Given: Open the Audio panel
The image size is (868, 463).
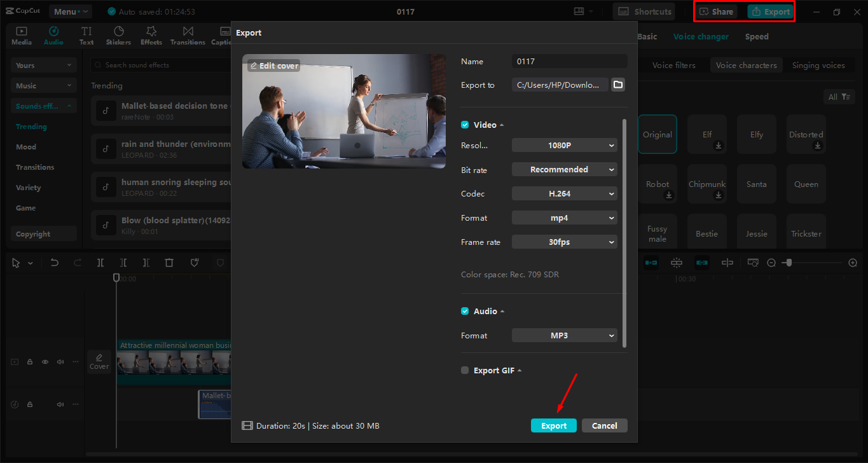Looking at the screenshot, I should click(53, 36).
